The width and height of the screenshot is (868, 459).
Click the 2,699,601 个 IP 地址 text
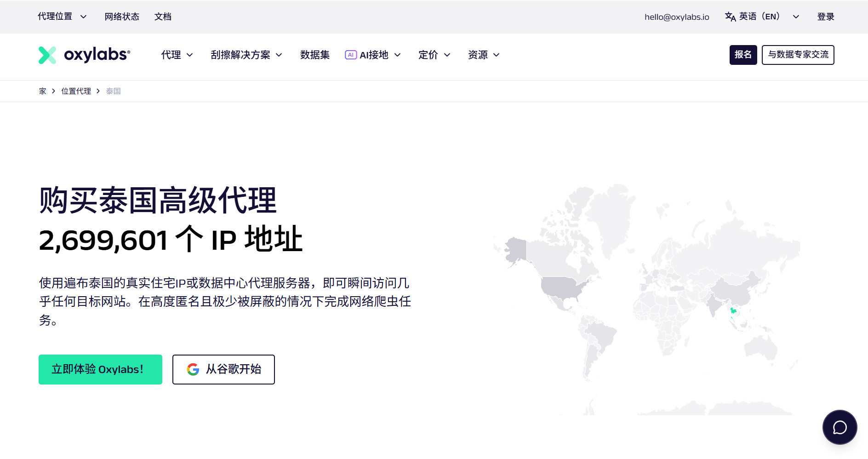(x=171, y=240)
